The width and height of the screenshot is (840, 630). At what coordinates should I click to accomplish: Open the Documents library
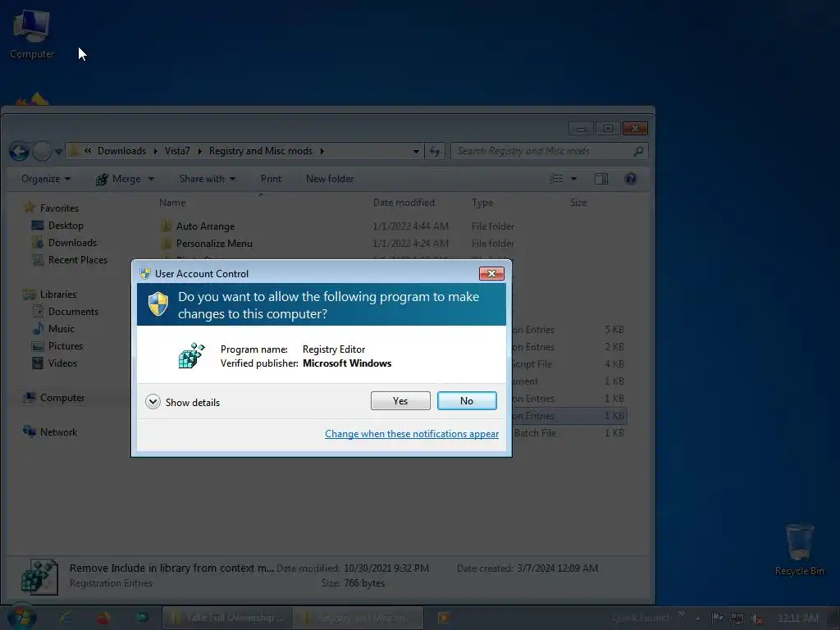(66, 311)
